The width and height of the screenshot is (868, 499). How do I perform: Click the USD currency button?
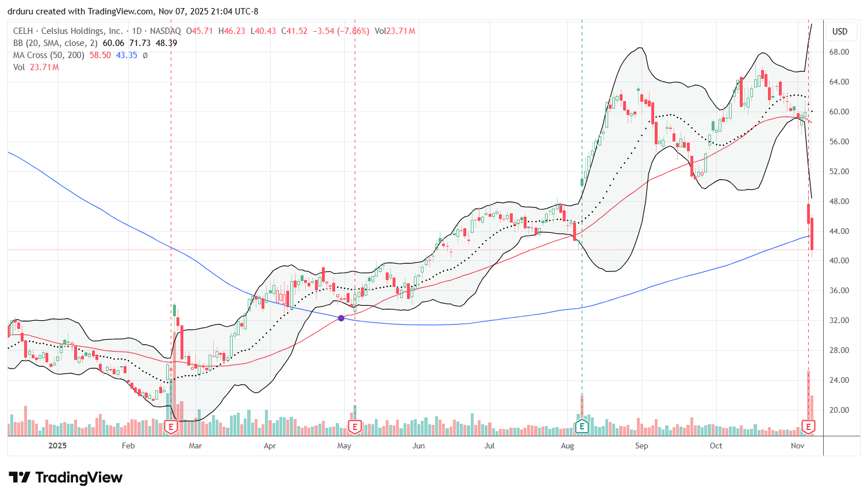tap(841, 32)
